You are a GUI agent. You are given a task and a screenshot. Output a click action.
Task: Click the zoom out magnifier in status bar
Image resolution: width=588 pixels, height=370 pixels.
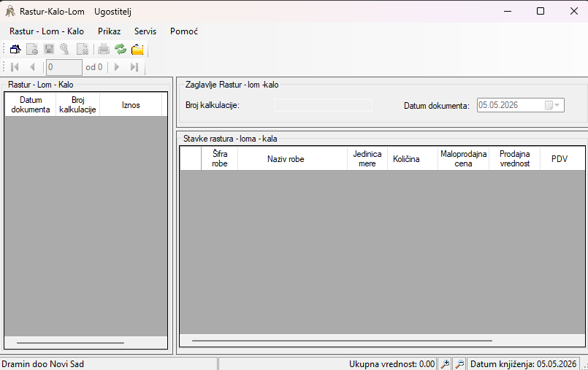459,363
